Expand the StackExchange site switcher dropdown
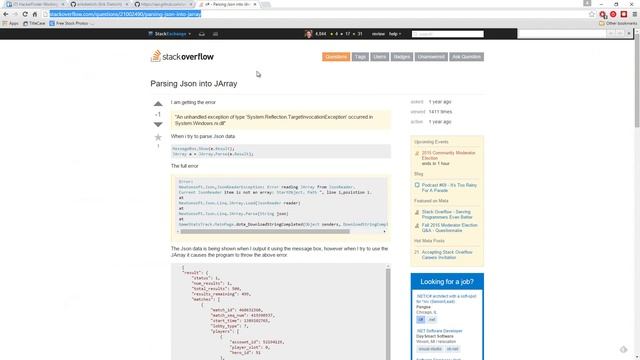Image resolution: width=640 pixels, height=360 pixels. tap(170, 34)
